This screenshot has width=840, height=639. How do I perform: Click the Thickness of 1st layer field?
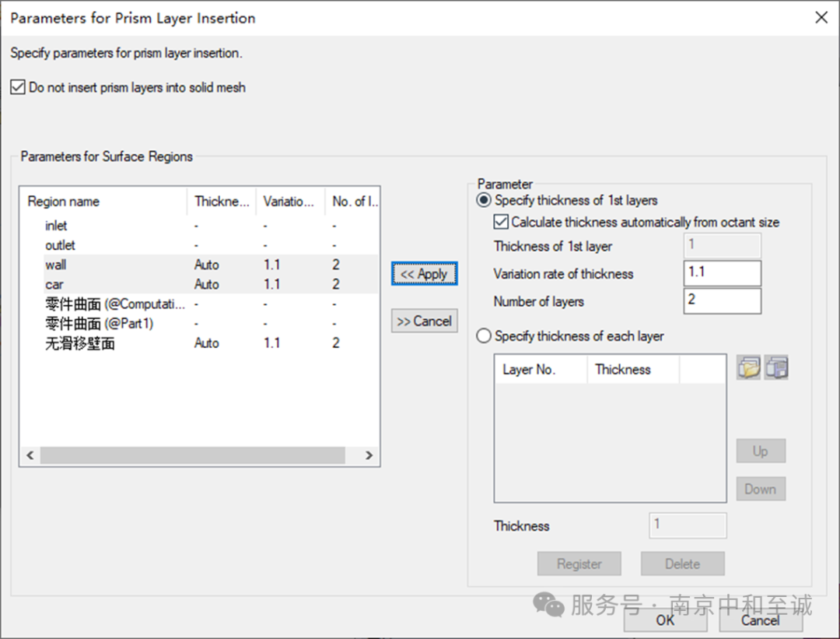(722, 245)
